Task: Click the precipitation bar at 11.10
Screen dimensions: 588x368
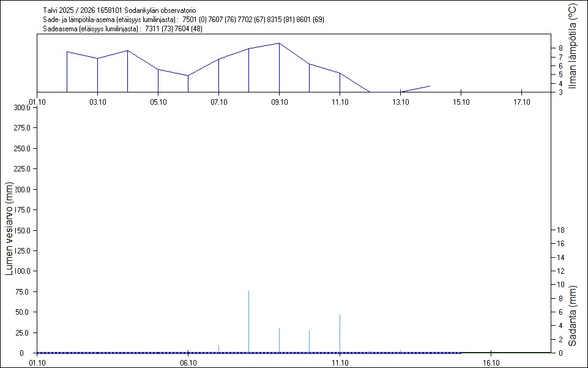Action: (x=340, y=334)
